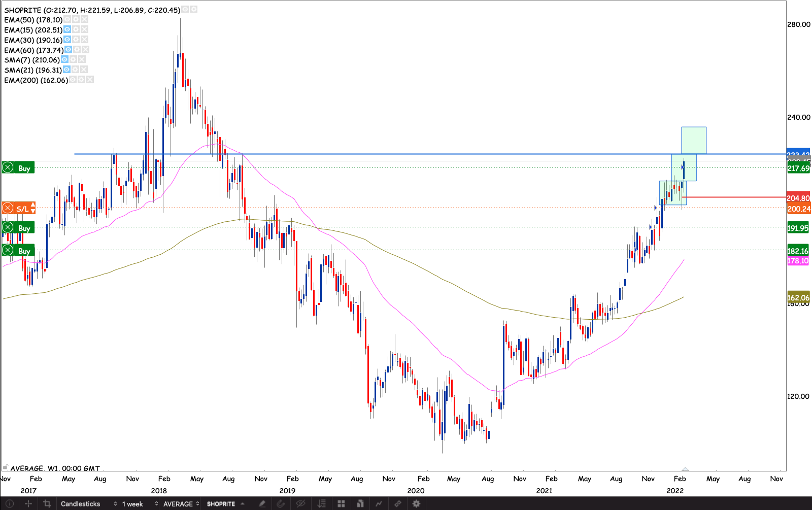Expand the AVERAGE price type dropdown

pyautogui.click(x=181, y=504)
